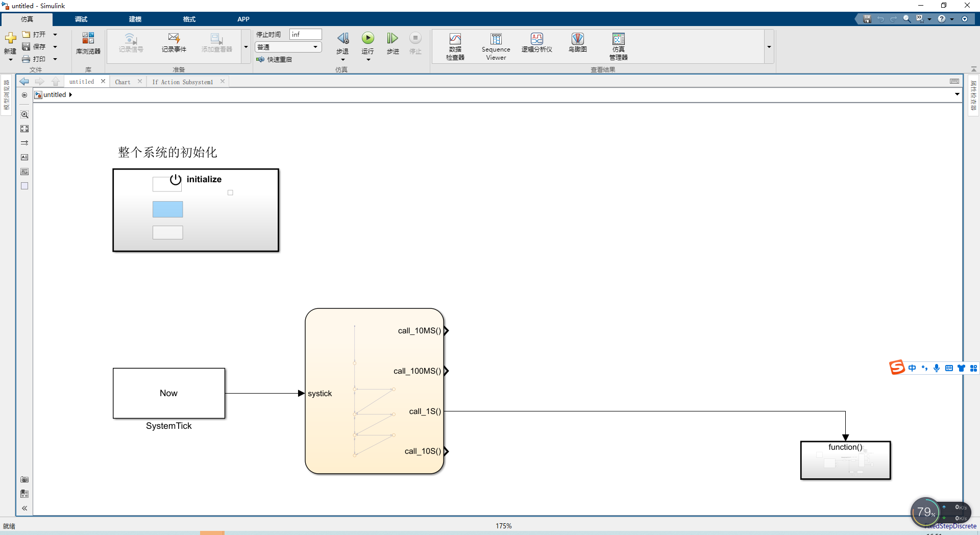Click the Step Forward button
Viewport: 980px width, 535px height.
pos(393,38)
